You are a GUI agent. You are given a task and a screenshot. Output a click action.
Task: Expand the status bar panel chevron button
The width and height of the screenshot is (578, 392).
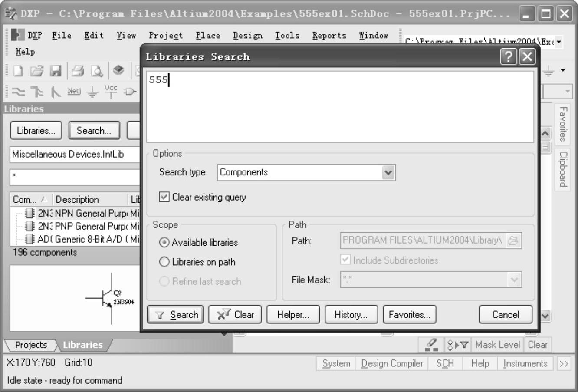point(564,364)
